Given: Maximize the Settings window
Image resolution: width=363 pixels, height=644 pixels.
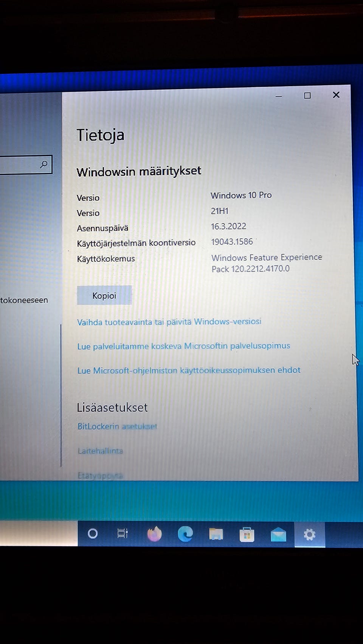Looking at the screenshot, I should tap(307, 96).
